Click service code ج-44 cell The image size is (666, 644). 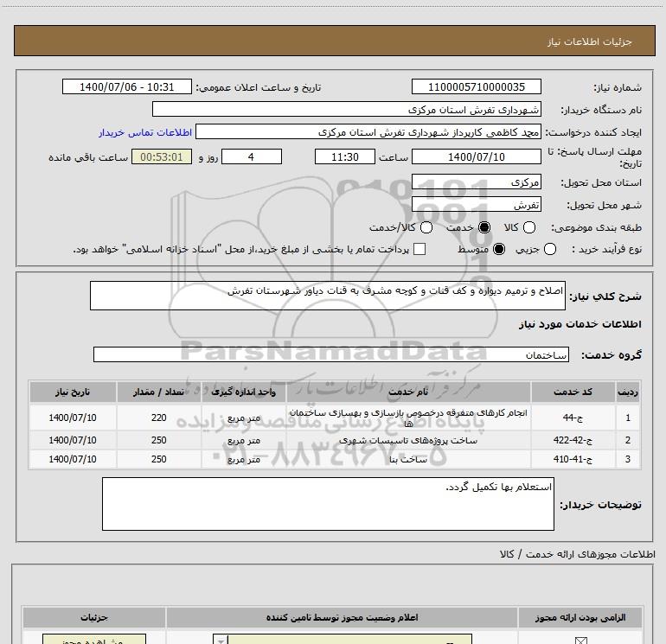(573, 418)
